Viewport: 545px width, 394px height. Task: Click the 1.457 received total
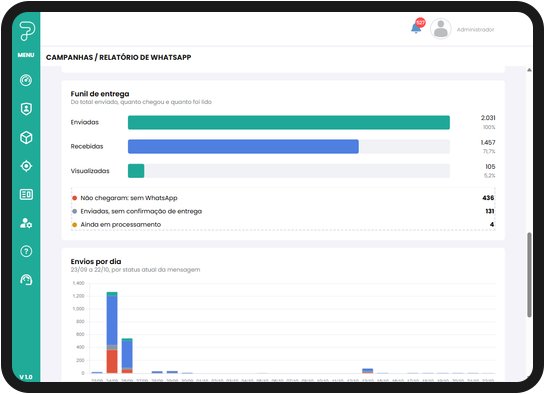(488, 142)
